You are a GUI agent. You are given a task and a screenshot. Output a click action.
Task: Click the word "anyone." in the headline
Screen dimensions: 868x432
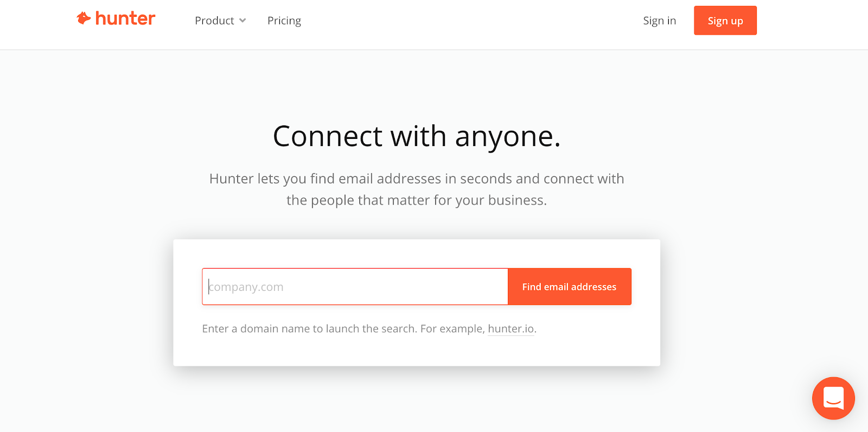point(507,136)
